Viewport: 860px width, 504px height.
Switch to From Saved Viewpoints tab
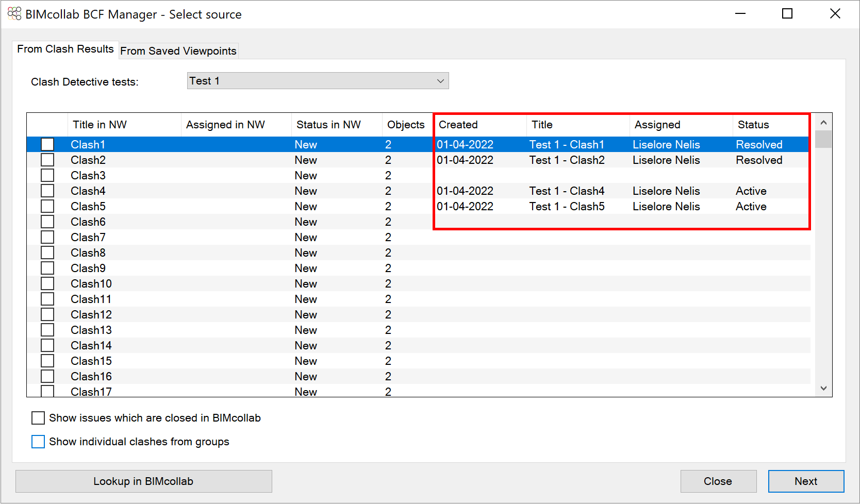(x=178, y=51)
